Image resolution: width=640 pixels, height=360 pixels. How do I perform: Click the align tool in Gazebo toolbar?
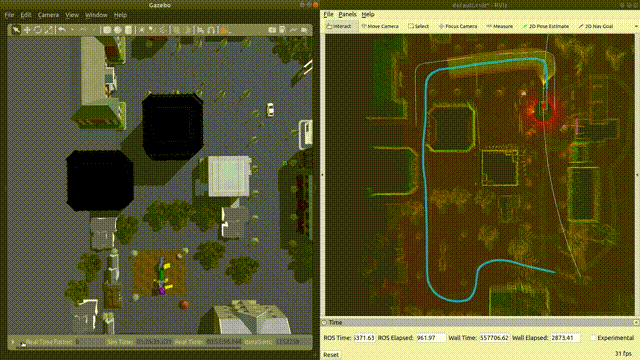click(200, 30)
